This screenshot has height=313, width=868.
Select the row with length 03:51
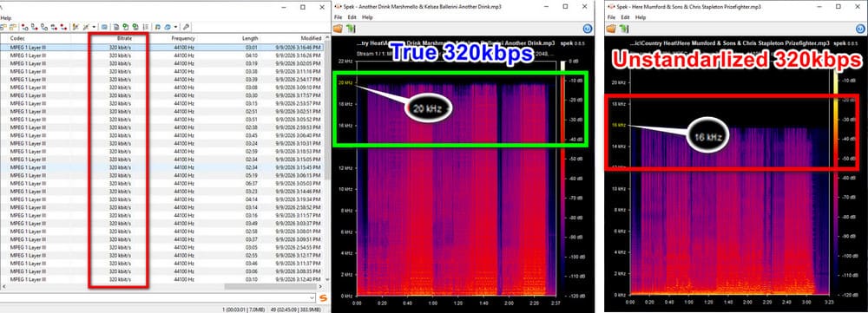coord(161,120)
